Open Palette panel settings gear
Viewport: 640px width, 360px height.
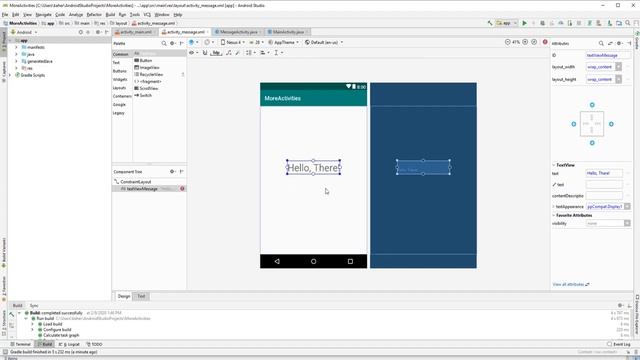pos(172,43)
